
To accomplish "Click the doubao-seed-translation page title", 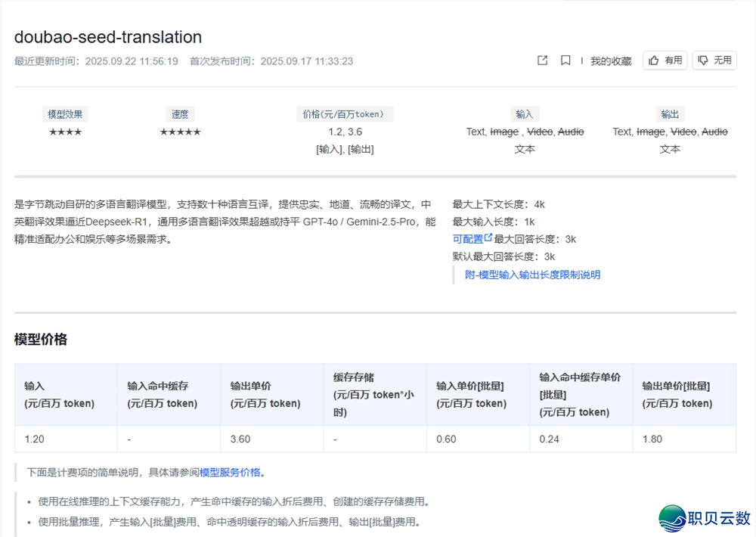I will click(108, 37).
